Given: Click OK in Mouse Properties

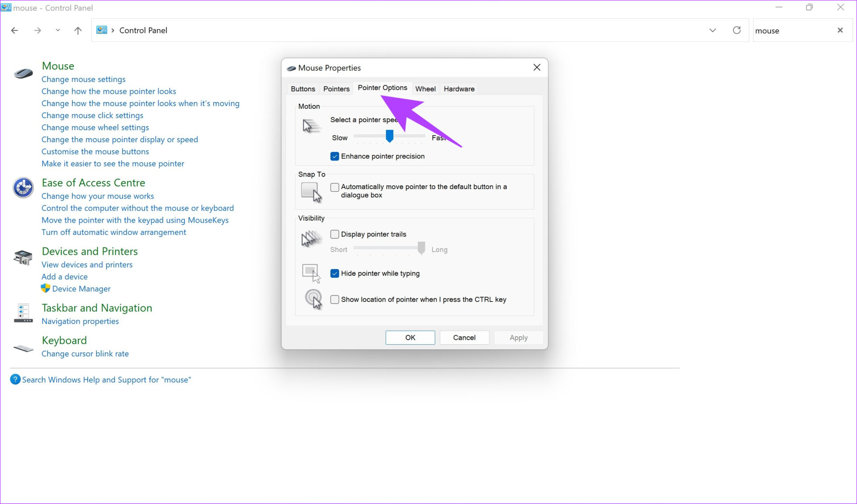Looking at the screenshot, I should (410, 338).
